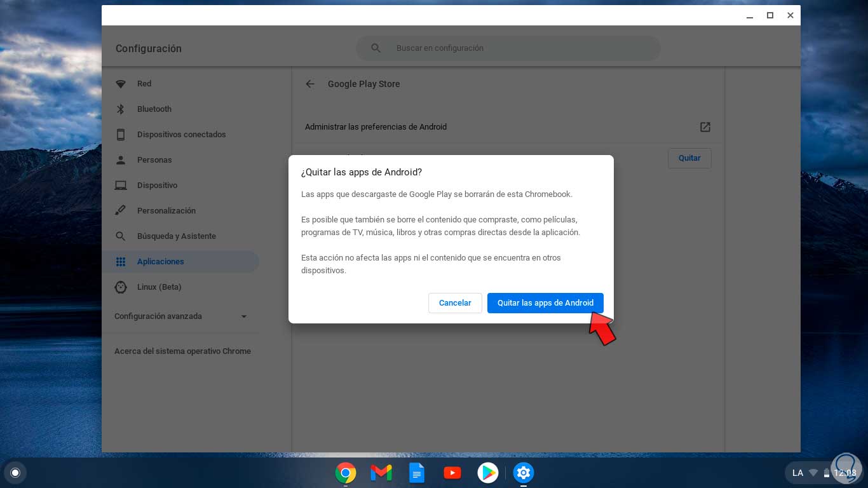Click the brush icon beside Personalización
This screenshot has width=868, height=488.
click(121, 211)
